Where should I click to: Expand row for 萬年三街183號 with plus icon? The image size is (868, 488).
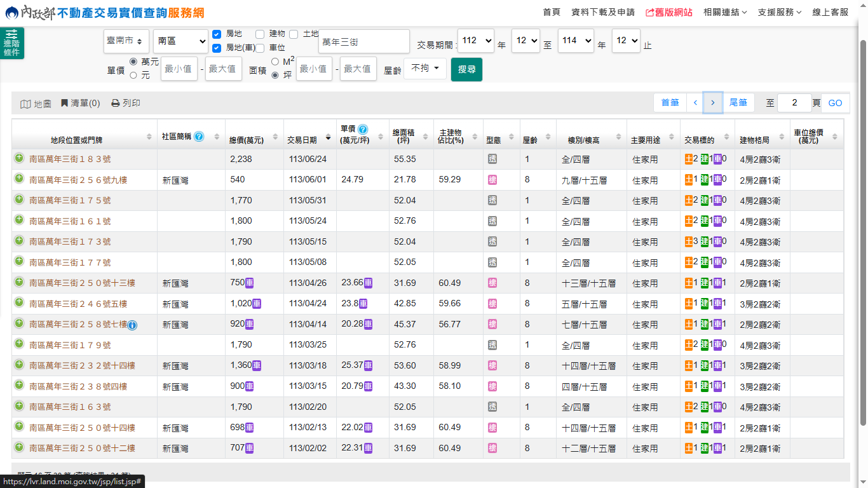click(x=19, y=159)
